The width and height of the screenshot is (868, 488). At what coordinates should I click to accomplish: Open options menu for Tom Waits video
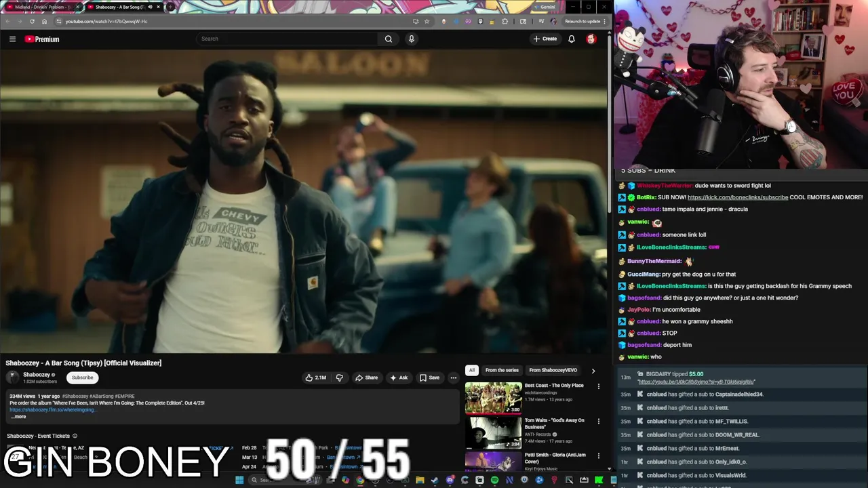tap(598, 421)
